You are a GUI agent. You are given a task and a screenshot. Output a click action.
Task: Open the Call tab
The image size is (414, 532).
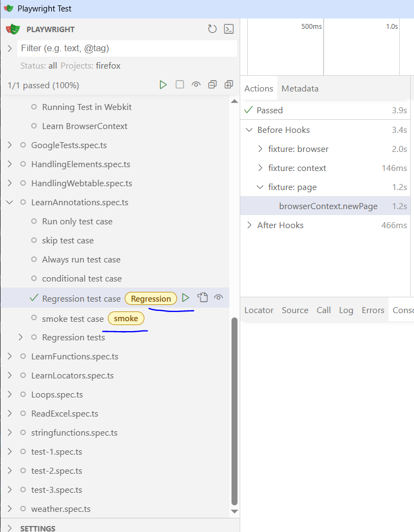tap(324, 310)
